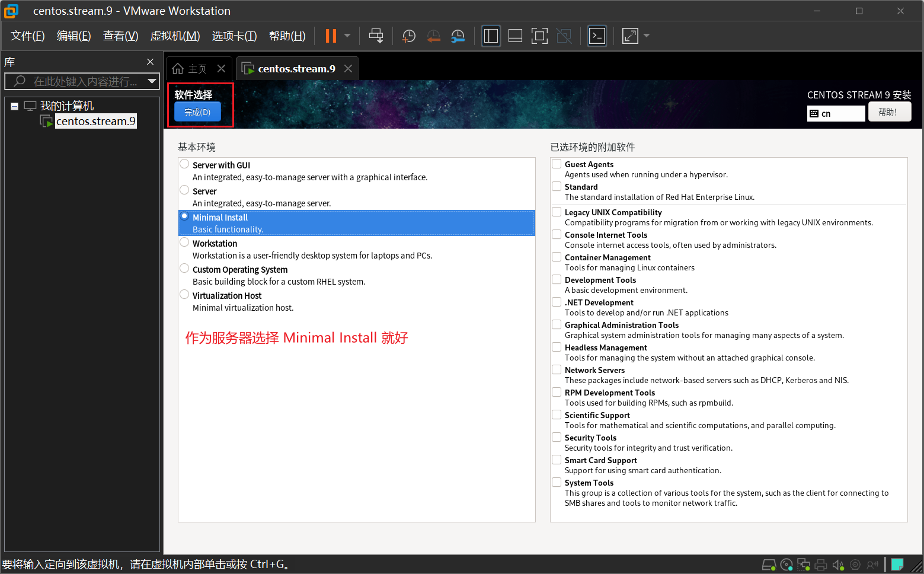The image size is (924, 574).
Task: Switch to the 主页 tab
Action: click(x=199, y=69)
